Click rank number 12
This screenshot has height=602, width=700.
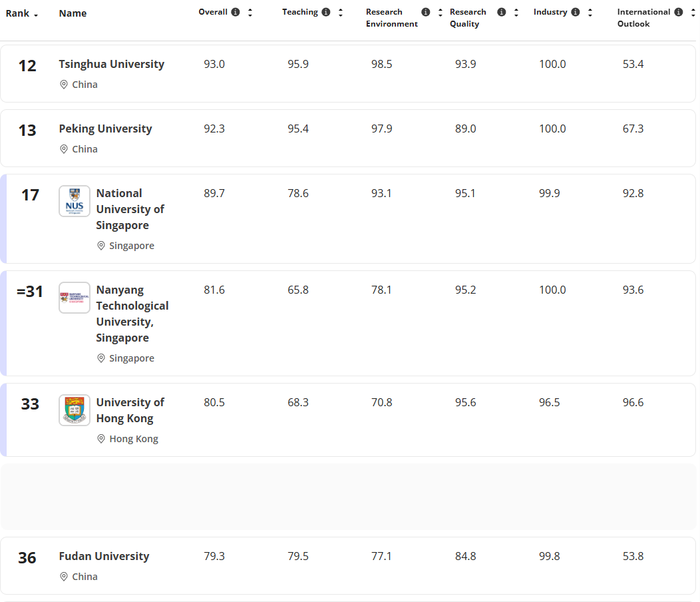27,66
